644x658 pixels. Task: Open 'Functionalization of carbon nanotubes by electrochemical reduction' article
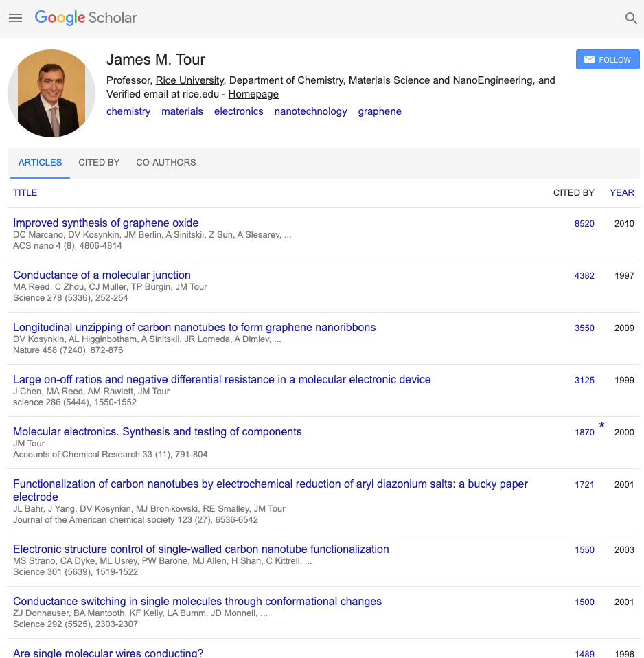coord(271,490)
